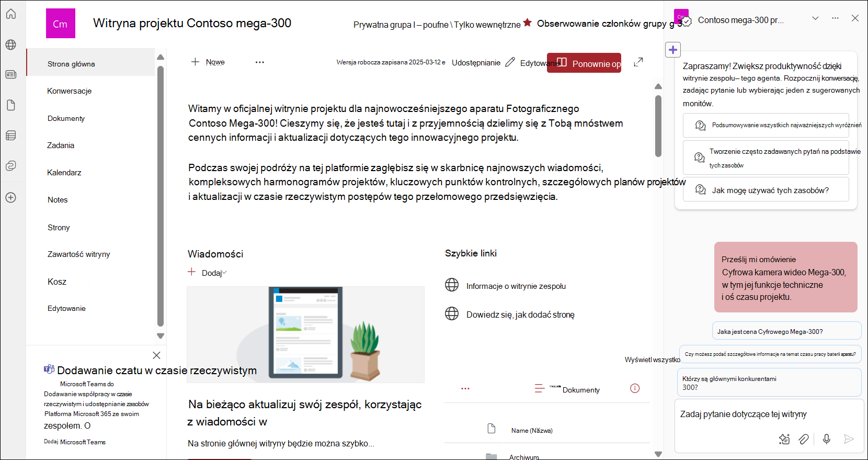Expand page to full screen icon
Viewport: 868px width, 460px height.
coord(638,62)
